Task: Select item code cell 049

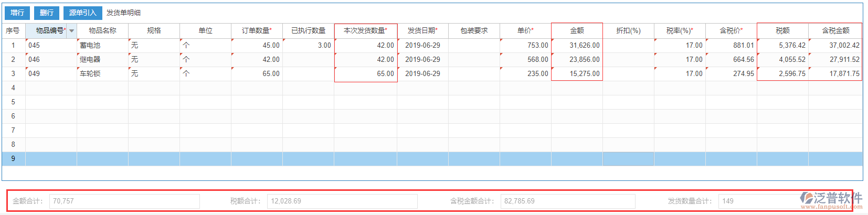Action: tap(51, 74)
